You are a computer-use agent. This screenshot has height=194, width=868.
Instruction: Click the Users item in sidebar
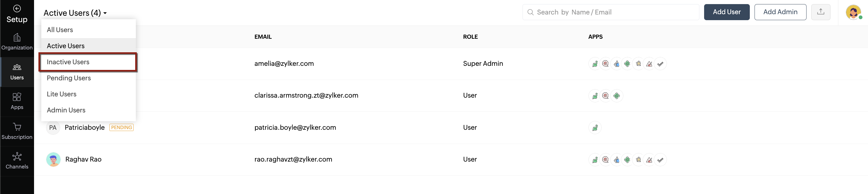pyautogui.click(x=17, y=72)
